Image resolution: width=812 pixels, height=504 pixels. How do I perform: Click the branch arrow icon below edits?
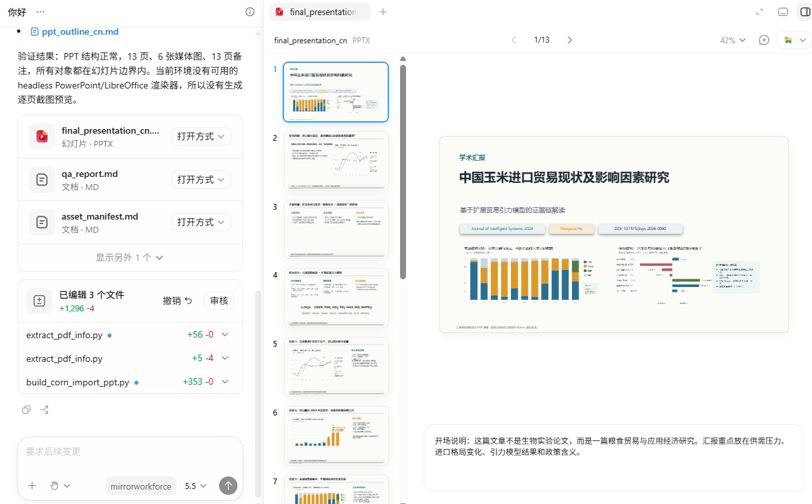[45, 410]
